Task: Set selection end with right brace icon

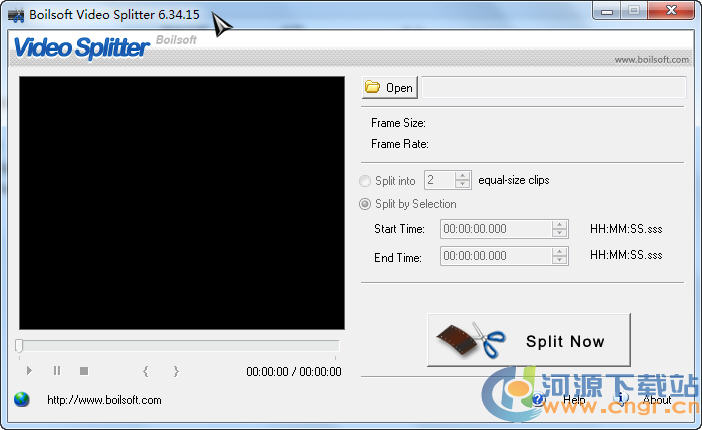Action: [x=176, y=371]
